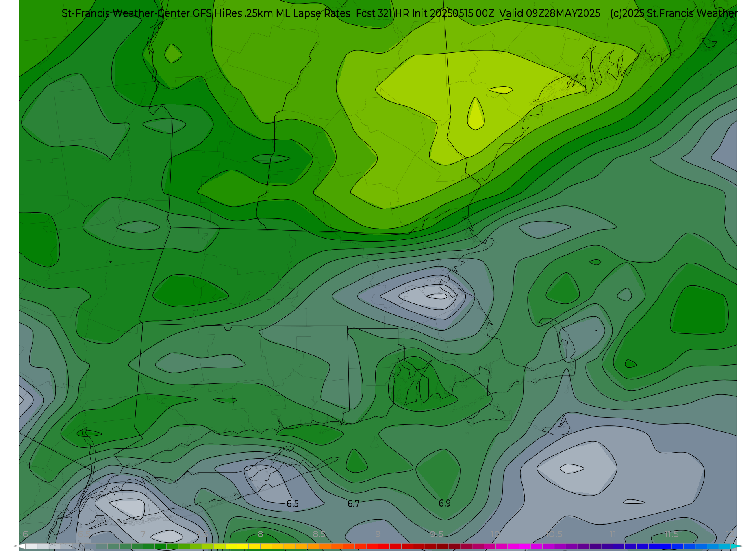
Task: Click the cyan arrow at colorbar's right end
Action: tap(736, 546)
